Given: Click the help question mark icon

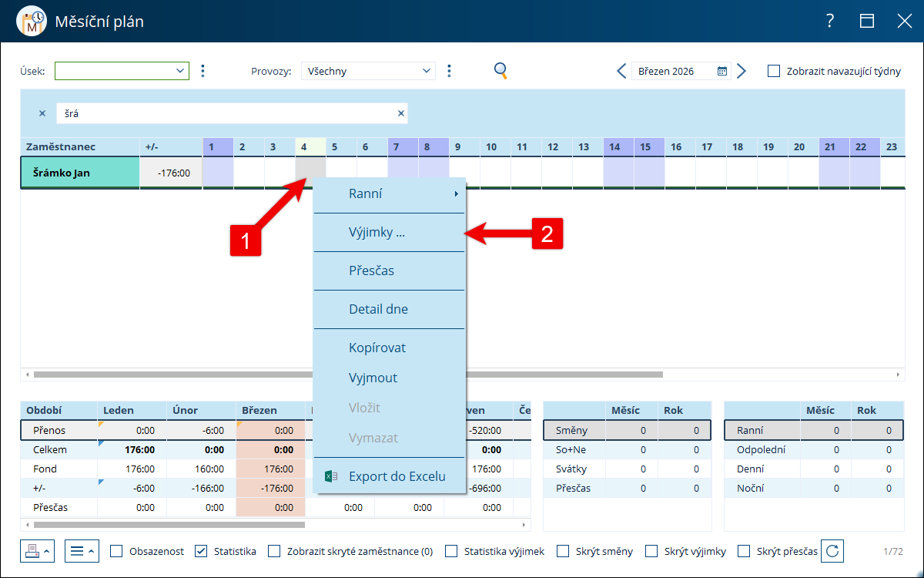Looking at the screenshot, I should point(830,22).
